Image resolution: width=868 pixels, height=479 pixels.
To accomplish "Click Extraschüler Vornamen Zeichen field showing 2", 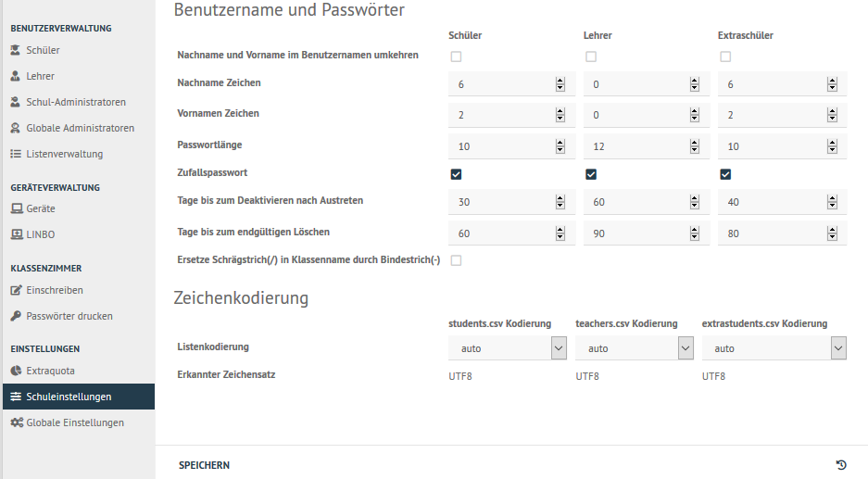I will pos(782,115).
